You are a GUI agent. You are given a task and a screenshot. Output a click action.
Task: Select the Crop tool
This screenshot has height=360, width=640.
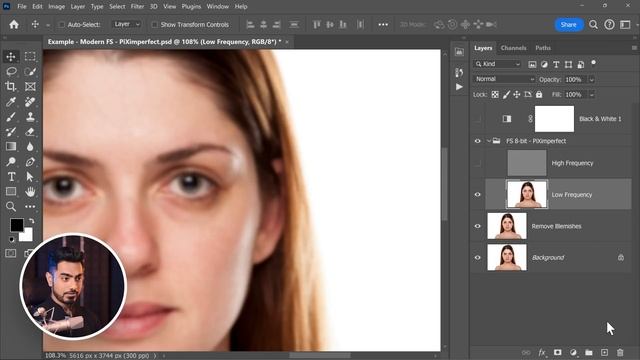(x=11, y=87)
